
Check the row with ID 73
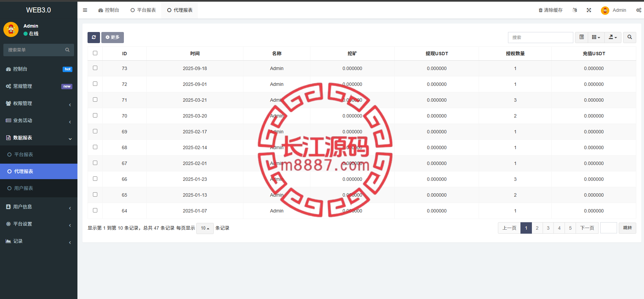(x=95, y=68)
